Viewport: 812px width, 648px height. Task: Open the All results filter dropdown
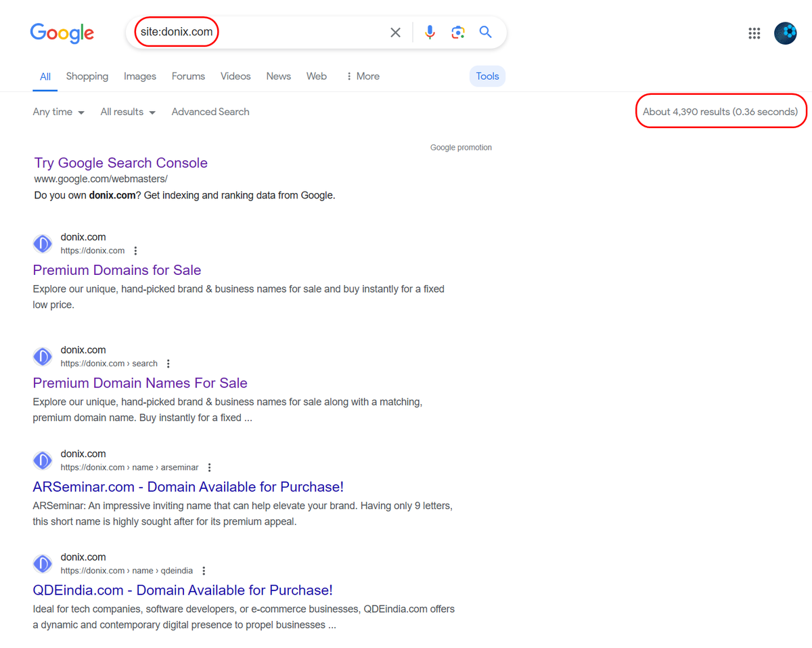[x=128, y=112]
